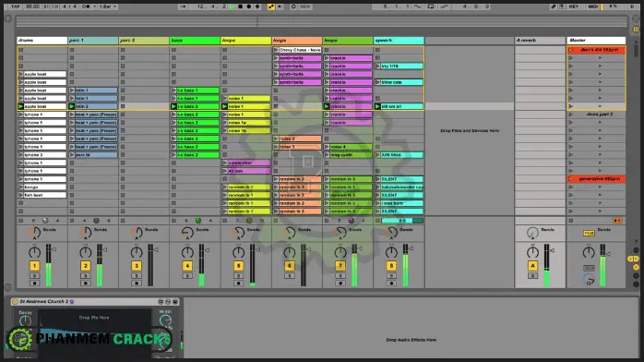Arm track 1 for recording
Viewport: 644px width, 362px height.
[34, 284]
